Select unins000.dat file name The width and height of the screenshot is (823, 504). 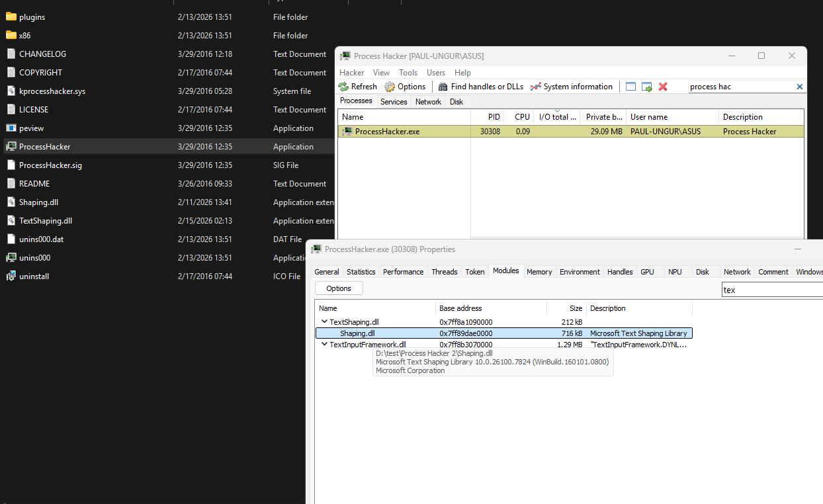41,239
